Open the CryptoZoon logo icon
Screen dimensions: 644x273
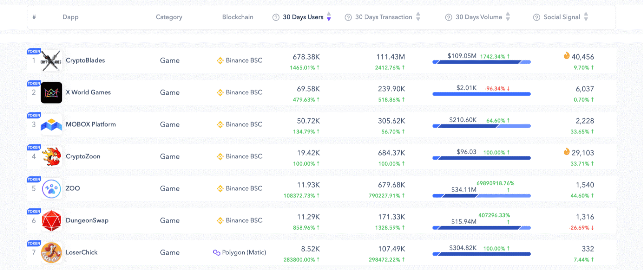pyautogui.click(x=51, y=156)
